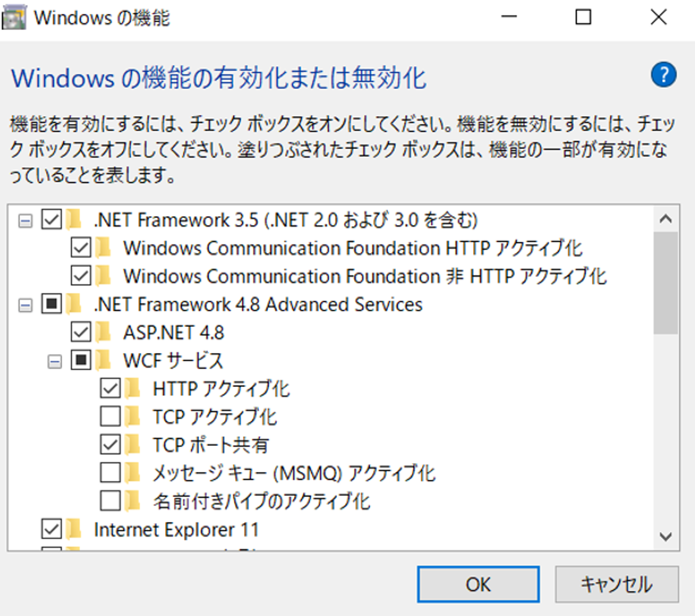Click the blue help question mark icon
The image size is (695, 616).
[663, 75]
